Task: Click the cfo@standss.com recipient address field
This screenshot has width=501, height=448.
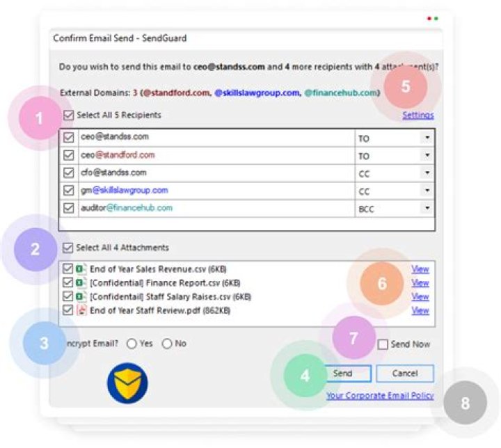Action: (x=216, y=173)
